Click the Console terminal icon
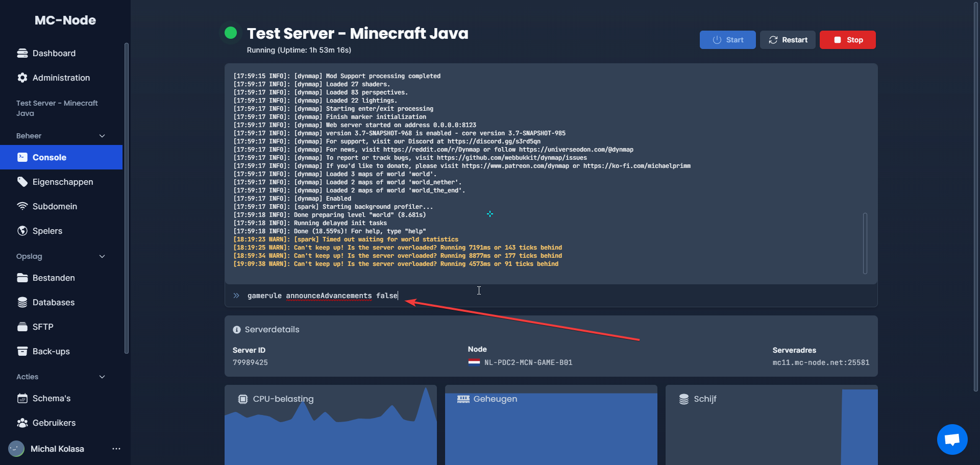 pos(22,157)
